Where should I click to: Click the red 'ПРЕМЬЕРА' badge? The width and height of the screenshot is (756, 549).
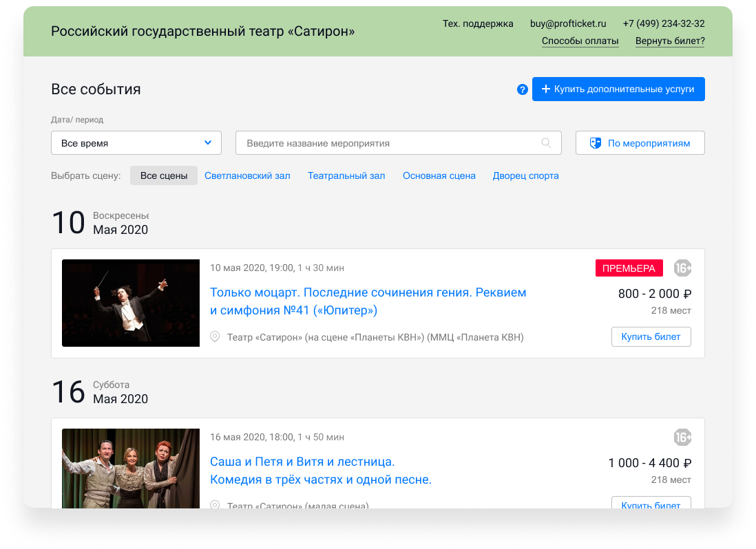(x=629, y=268)
